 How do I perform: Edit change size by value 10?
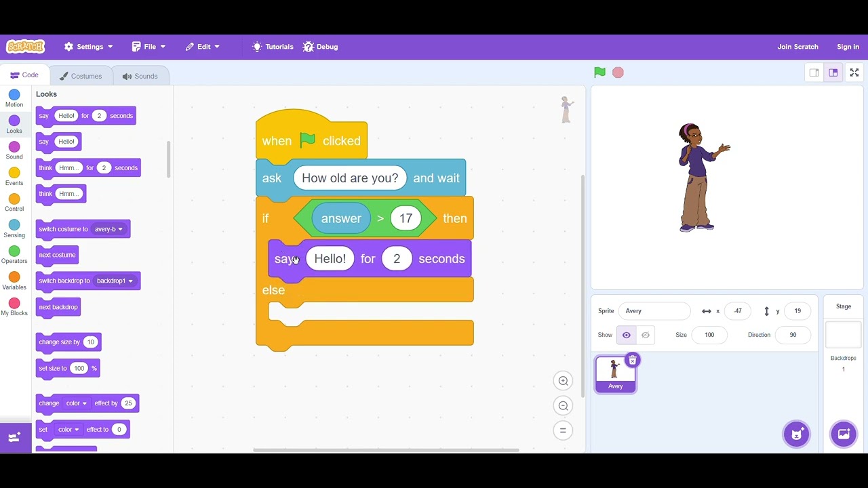90,342
